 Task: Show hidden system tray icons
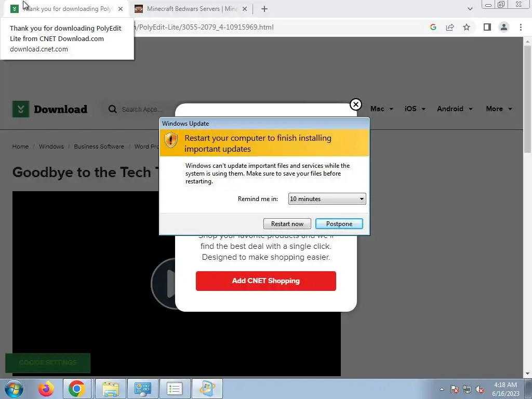coord(442,389)
